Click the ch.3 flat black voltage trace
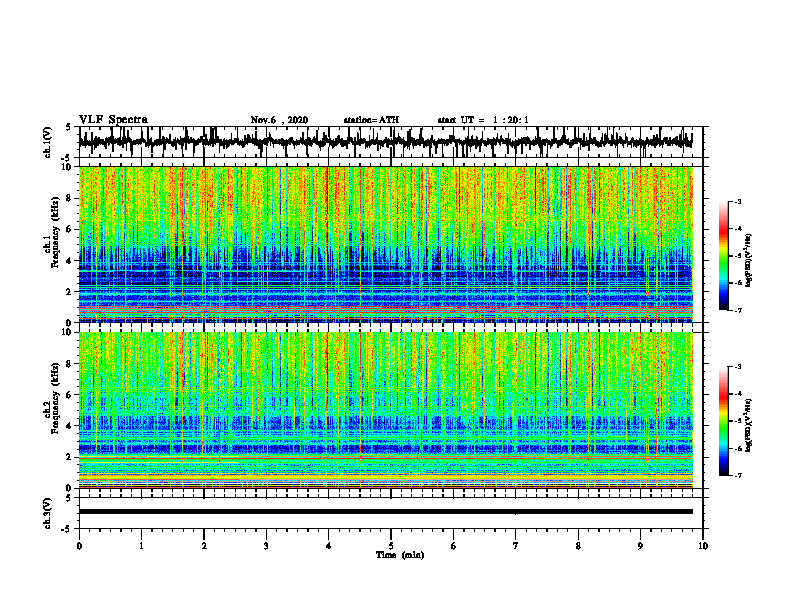Image resolution: width=792 pixels, height=612 pixels. coord(385,512)
